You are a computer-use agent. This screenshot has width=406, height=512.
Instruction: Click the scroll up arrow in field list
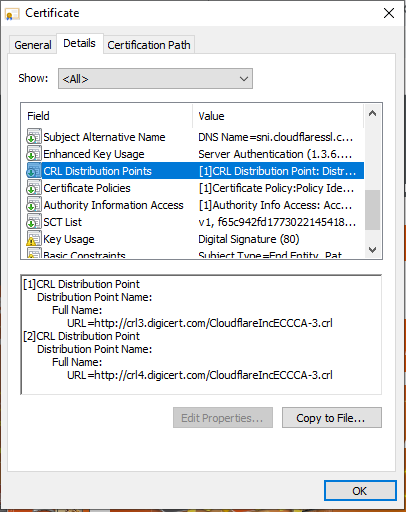373,113
